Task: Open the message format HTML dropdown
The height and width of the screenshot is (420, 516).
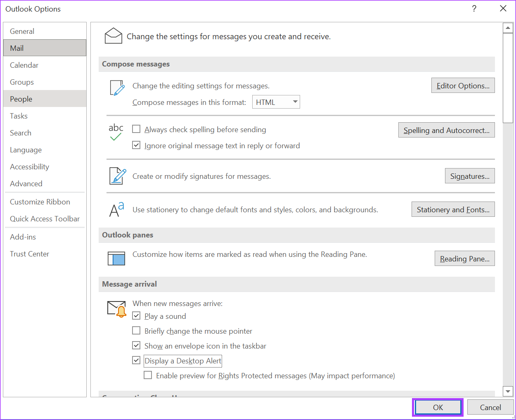Action: [x=276, y=102]
